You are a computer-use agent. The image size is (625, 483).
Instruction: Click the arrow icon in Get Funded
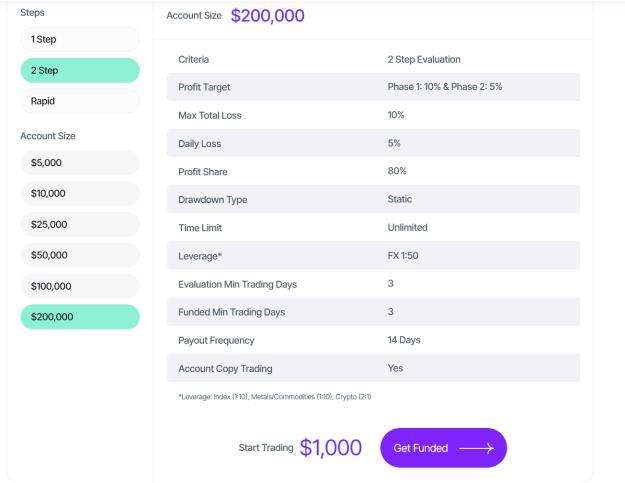(477, 448)
